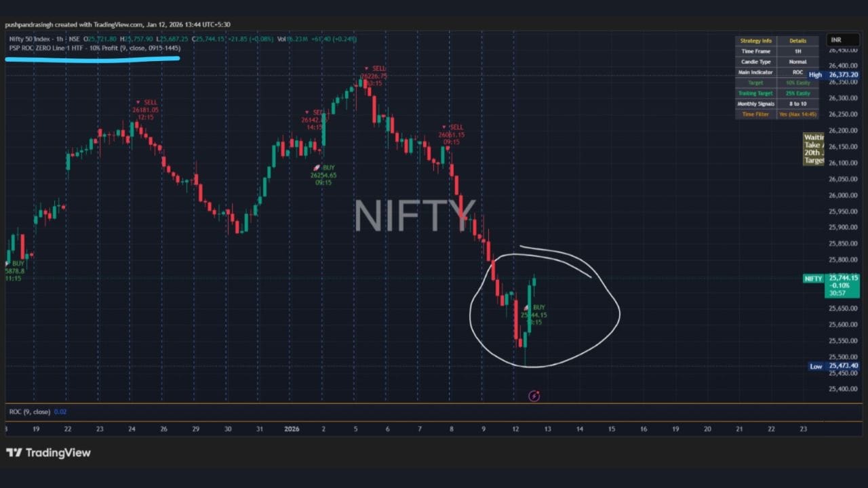This screenshot has width=868, height=488.
Task: Click the High 26,373.20 price label
Action: [x=834, y=75]
